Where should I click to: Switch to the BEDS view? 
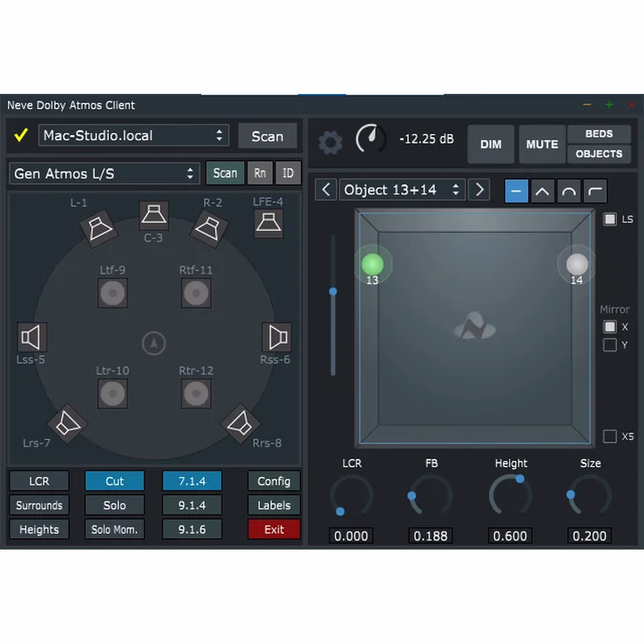pos(599,134)
